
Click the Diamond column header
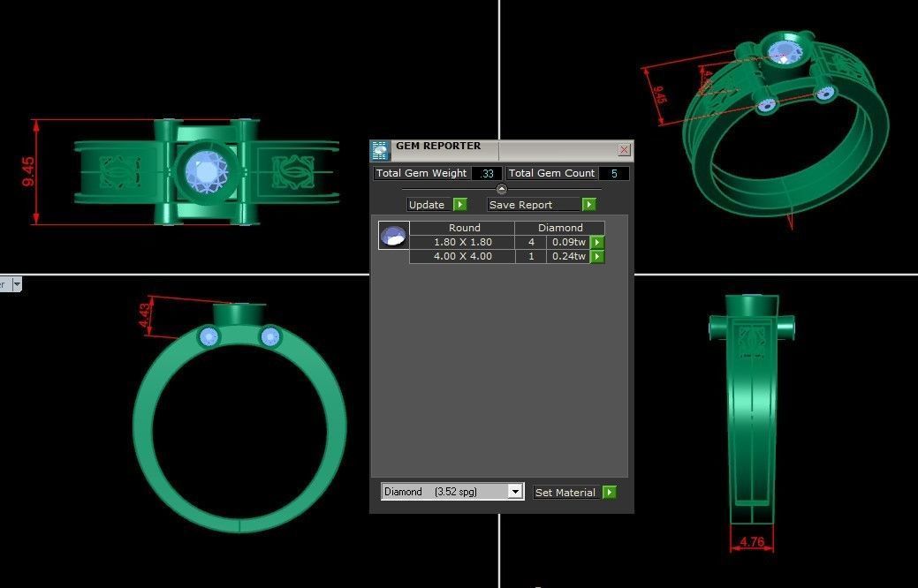point(559,228)
